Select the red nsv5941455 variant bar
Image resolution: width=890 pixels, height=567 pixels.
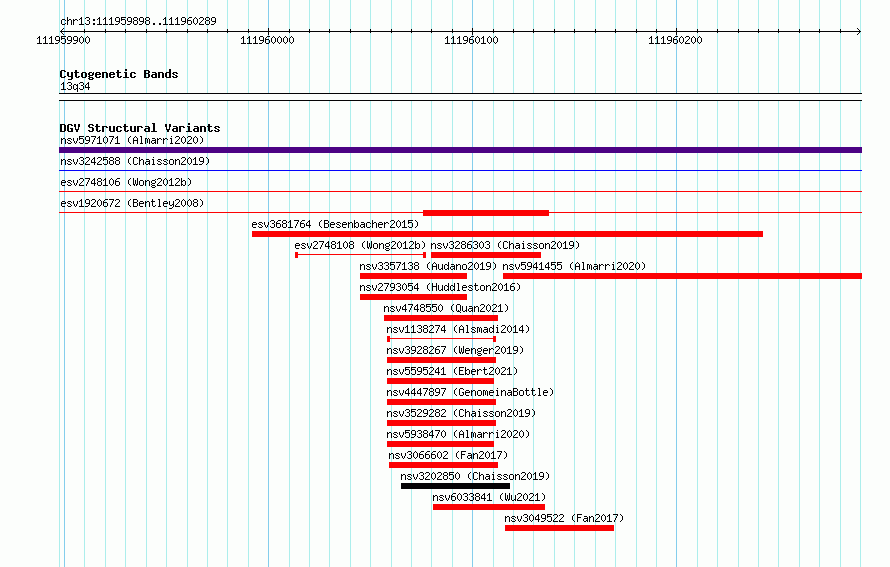pyautogui.click(x=682, y=276)
